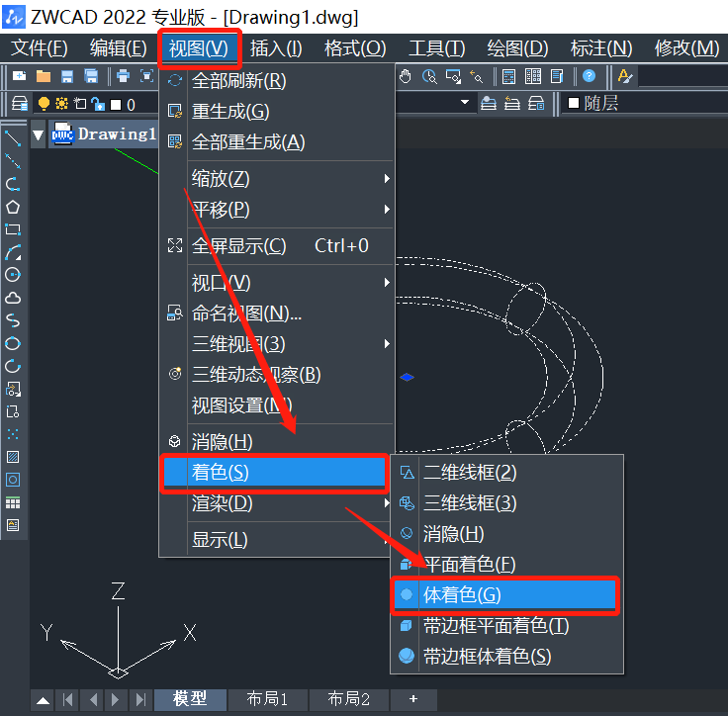Open the 编辑(E) menu
Screen dimensions: 728x716
tap(118, 47)
